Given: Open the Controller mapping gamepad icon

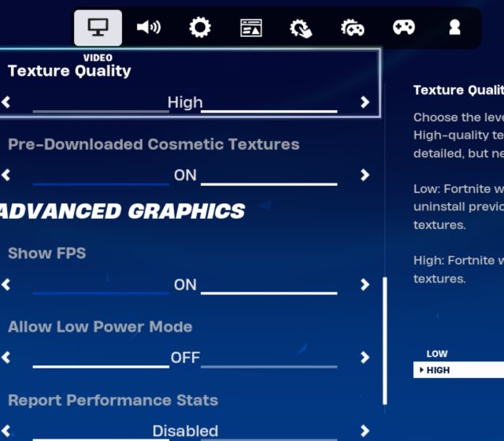Looking at the screenshot, I should tap(403, 28).
